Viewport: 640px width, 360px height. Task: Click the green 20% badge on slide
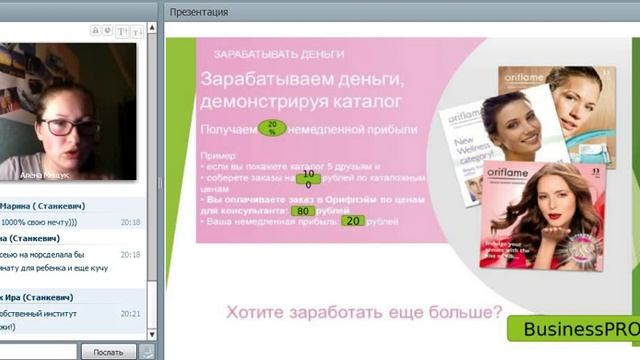(272, 128)
